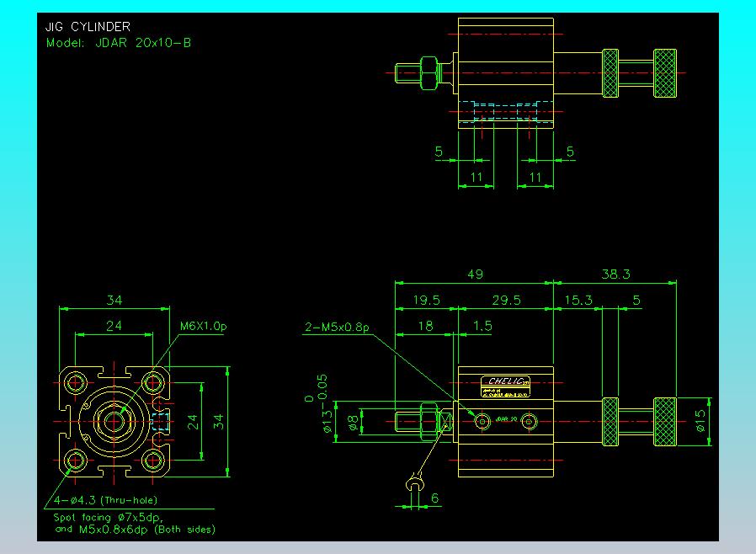Select the 'Model: JDAR 20x10-B' label
Screen dimensions: 756x554
[x=119, y=43]
